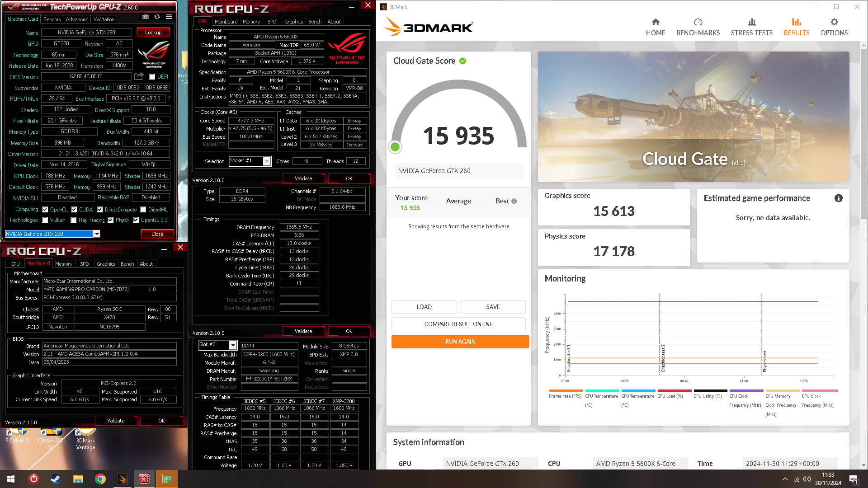Open the RESULTS tab in 3DMark
The image size is (868, 488).
pyautogui.click(x=796, y=27)
